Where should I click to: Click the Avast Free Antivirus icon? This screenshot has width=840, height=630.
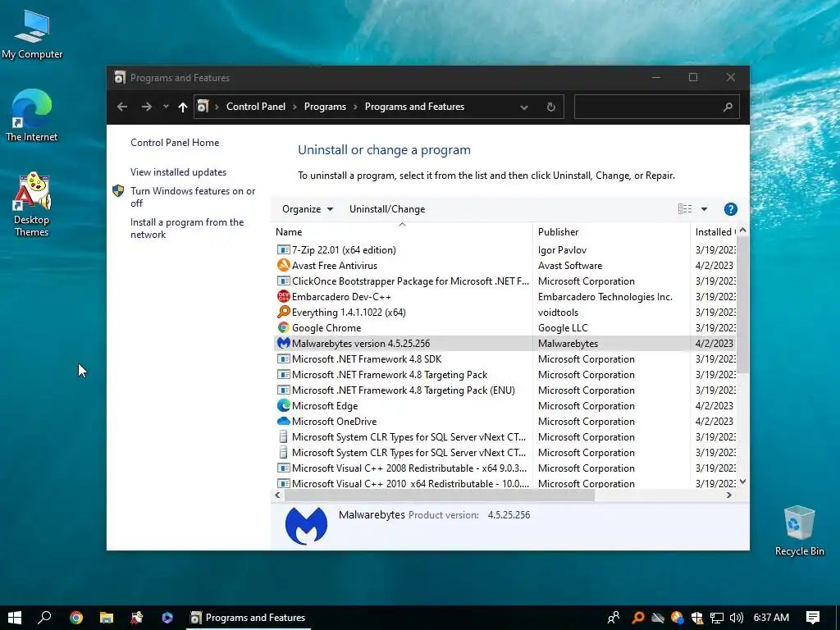[x=283, y=265]
